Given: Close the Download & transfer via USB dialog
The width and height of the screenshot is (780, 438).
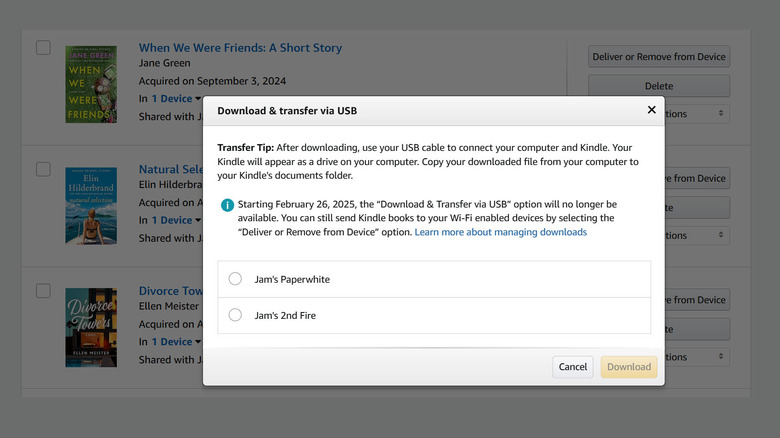Looking at the screenshot, I should [x=651, y=110].
